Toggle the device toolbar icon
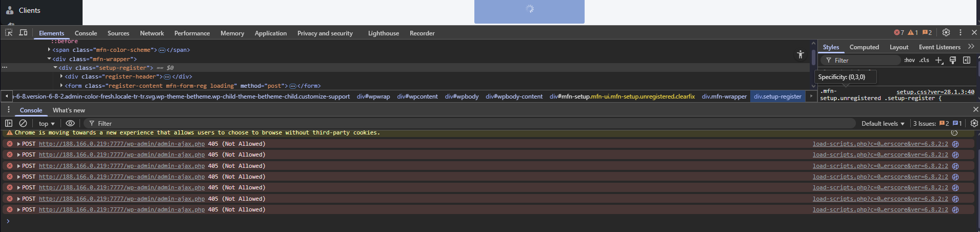 point(23,33)
